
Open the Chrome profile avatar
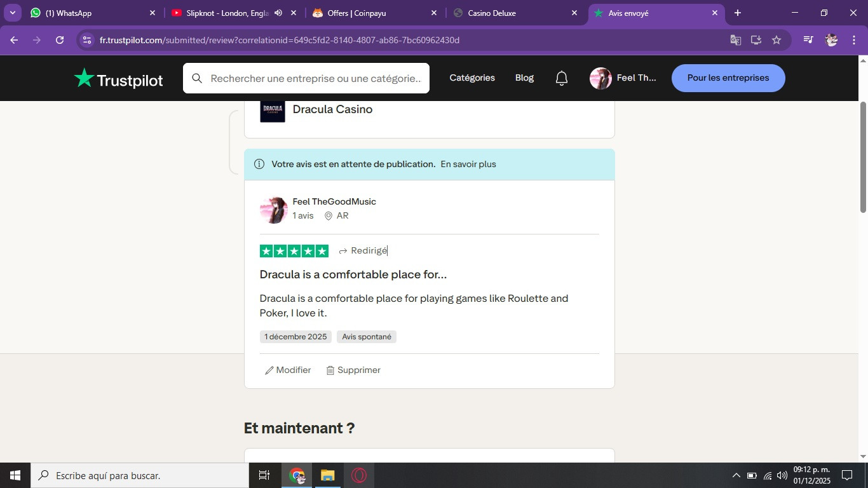pos(831,40)
